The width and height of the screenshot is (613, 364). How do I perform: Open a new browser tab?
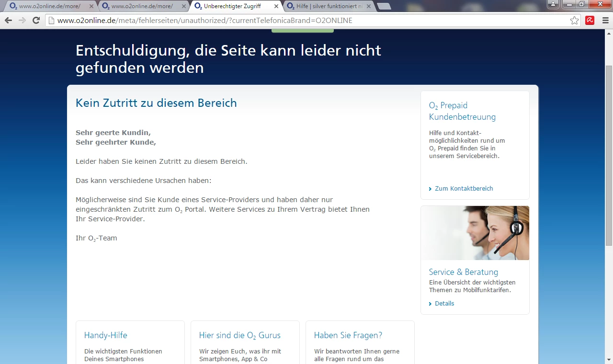(x=384, y=7)
